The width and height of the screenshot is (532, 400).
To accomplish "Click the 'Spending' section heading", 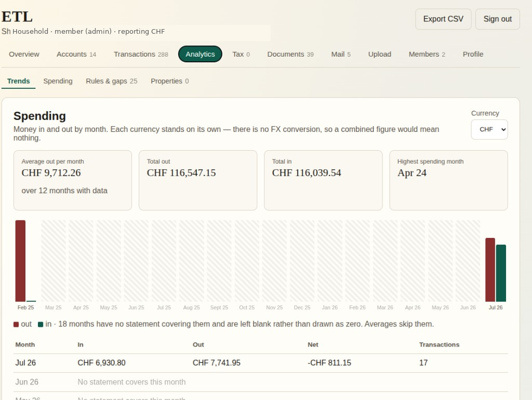I will [x=39, y=116].
